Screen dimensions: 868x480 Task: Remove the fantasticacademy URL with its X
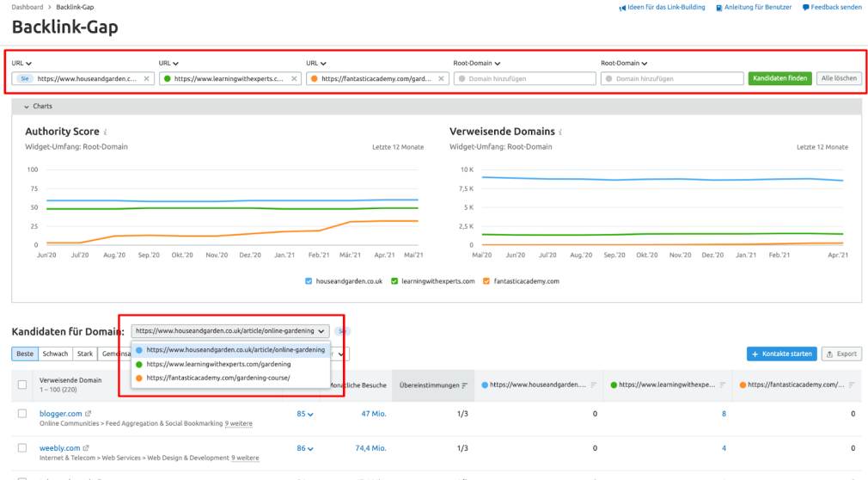[441, 78]
